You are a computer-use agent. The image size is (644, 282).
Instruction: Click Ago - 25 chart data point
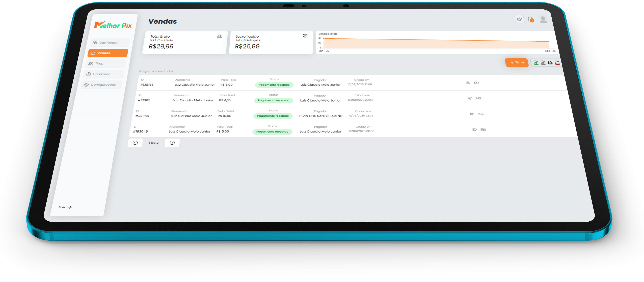coord(548,42)
